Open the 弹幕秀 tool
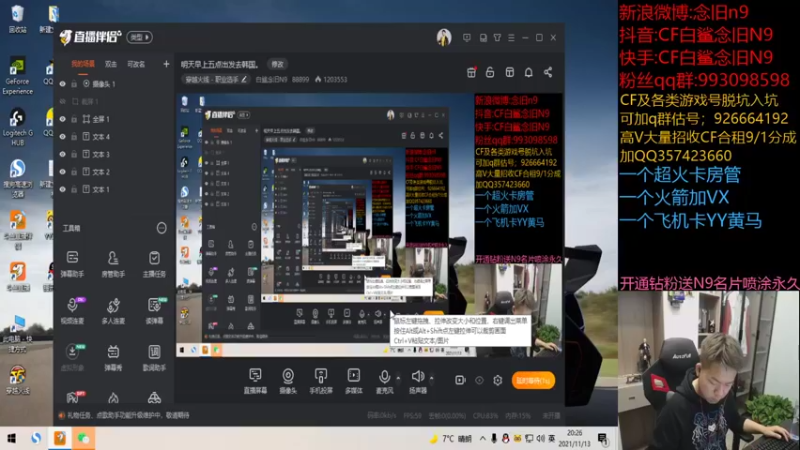This screenshot has width=800, height=450. pos(113,357)
